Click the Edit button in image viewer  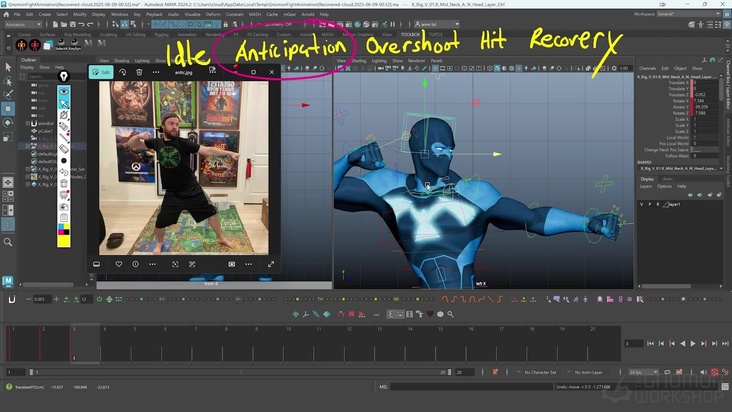[101, 72]
